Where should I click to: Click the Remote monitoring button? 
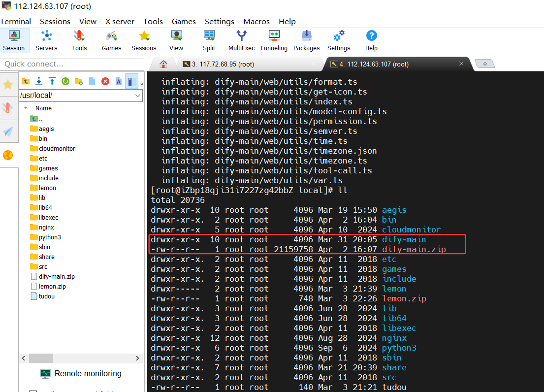click(x=81, y=374)
